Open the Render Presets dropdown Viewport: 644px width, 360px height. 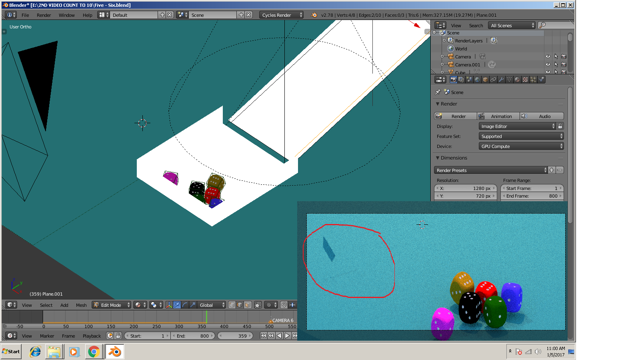pyautogui.click(x=491, y=170)
